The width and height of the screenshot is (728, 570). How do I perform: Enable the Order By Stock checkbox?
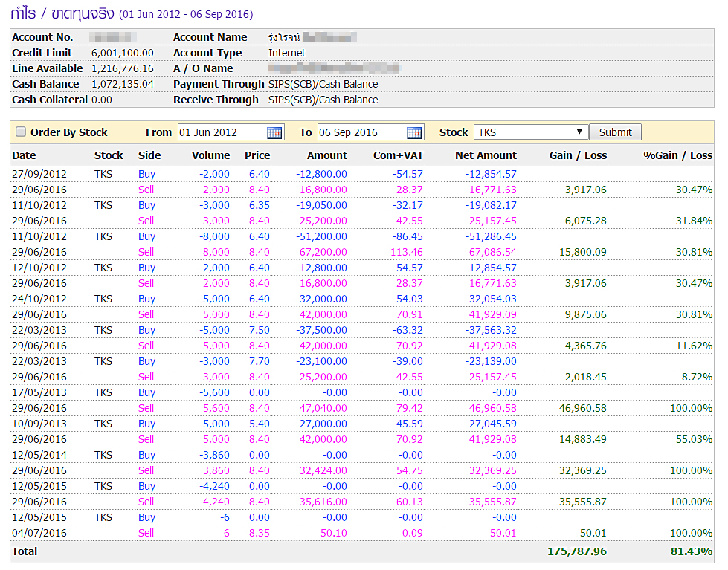(20, 132)
